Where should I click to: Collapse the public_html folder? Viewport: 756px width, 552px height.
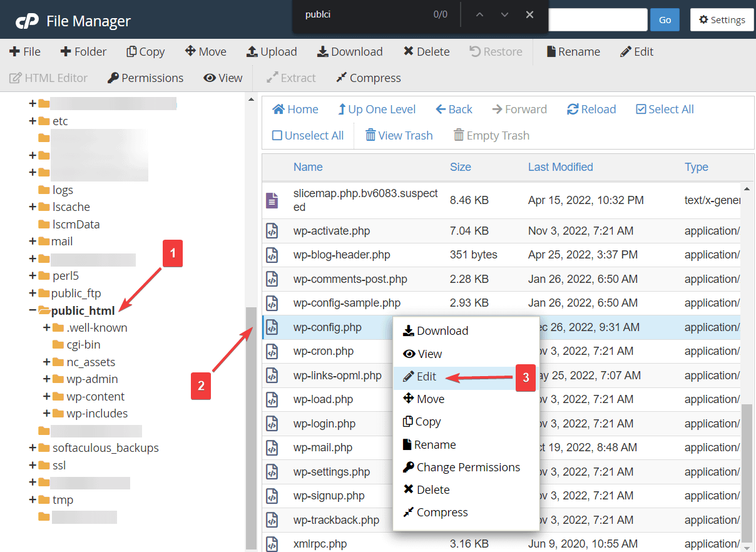click(x=33, y=310)
